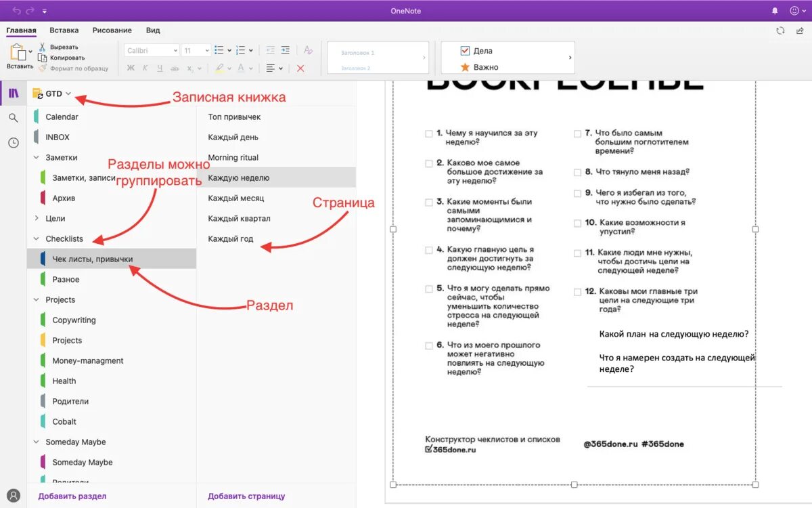Toggle italic К formatting

[145, 68]
